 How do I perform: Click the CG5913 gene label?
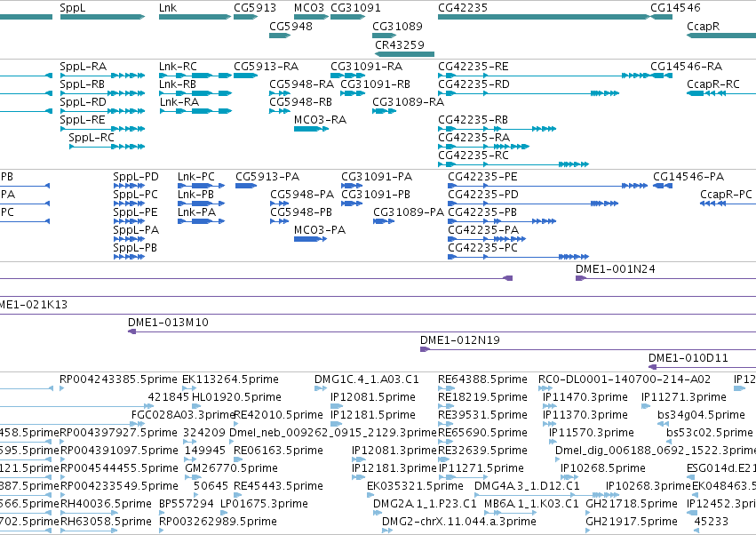255,8
